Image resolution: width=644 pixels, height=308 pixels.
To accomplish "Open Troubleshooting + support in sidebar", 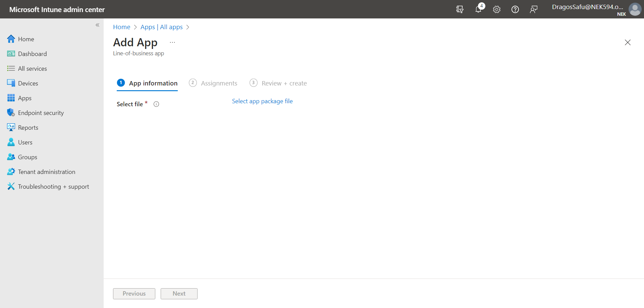I will point(54,187).
